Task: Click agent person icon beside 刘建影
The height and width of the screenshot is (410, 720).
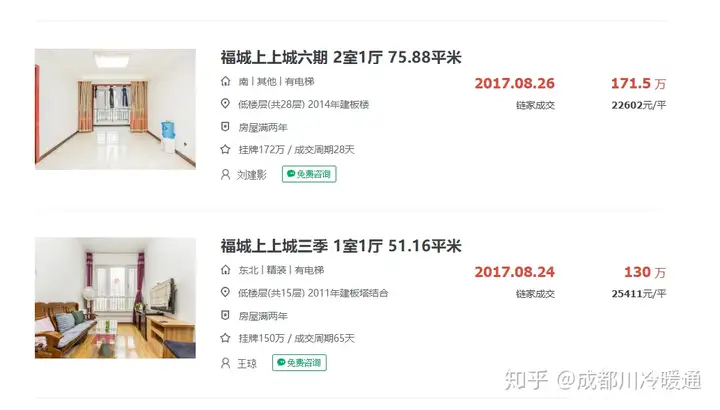Action: point(225,174)
